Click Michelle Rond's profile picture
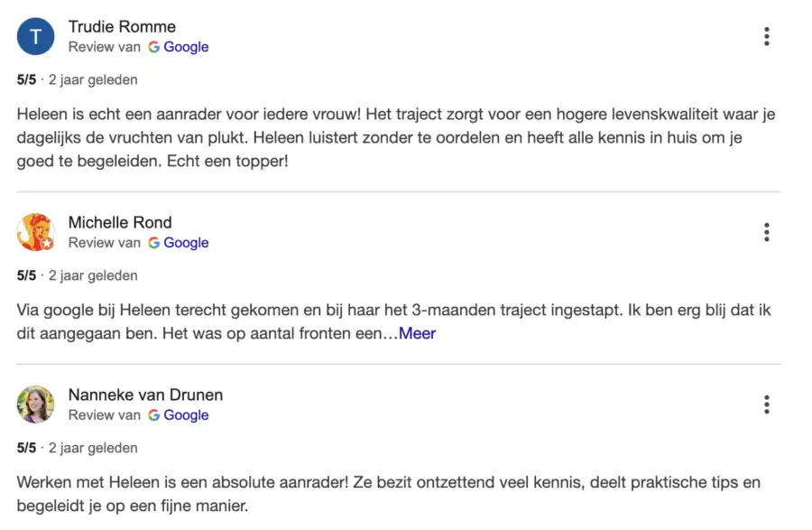The height and width of the screenshot is (530, 812). 36,232
